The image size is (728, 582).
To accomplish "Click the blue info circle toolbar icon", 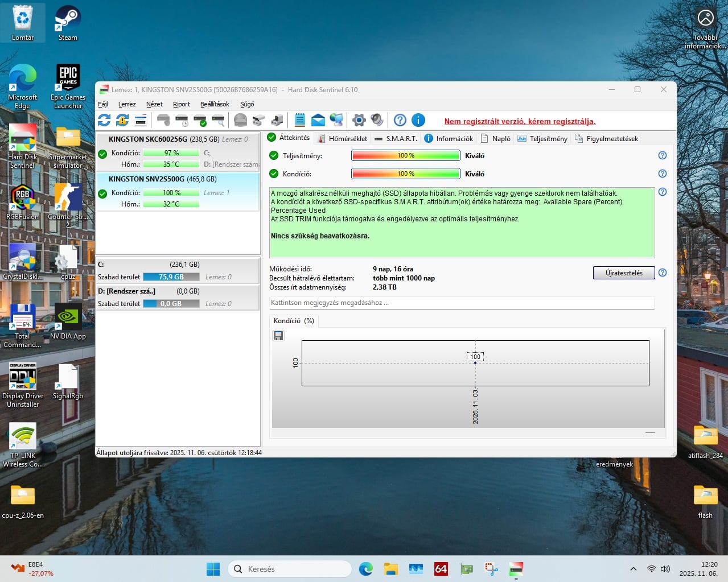I will [418, 120].
